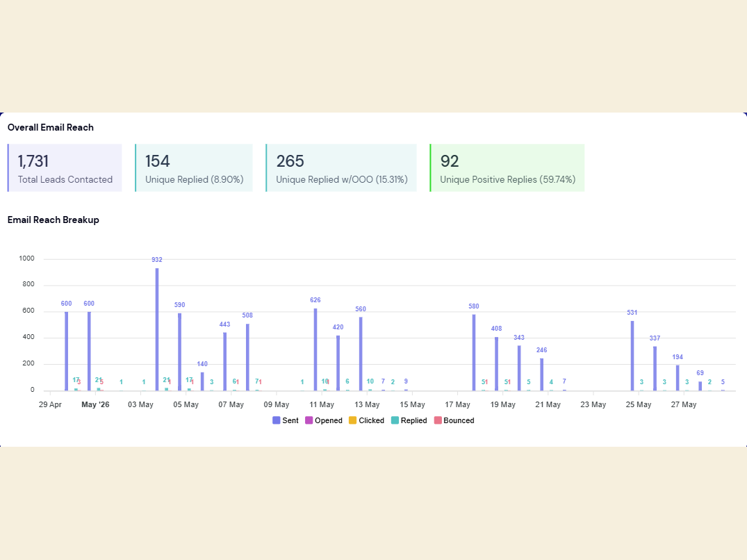Viewport: 747px width, 560px height.
Task: Toggle the Clicked legend swatch
Action: (352, 420)
